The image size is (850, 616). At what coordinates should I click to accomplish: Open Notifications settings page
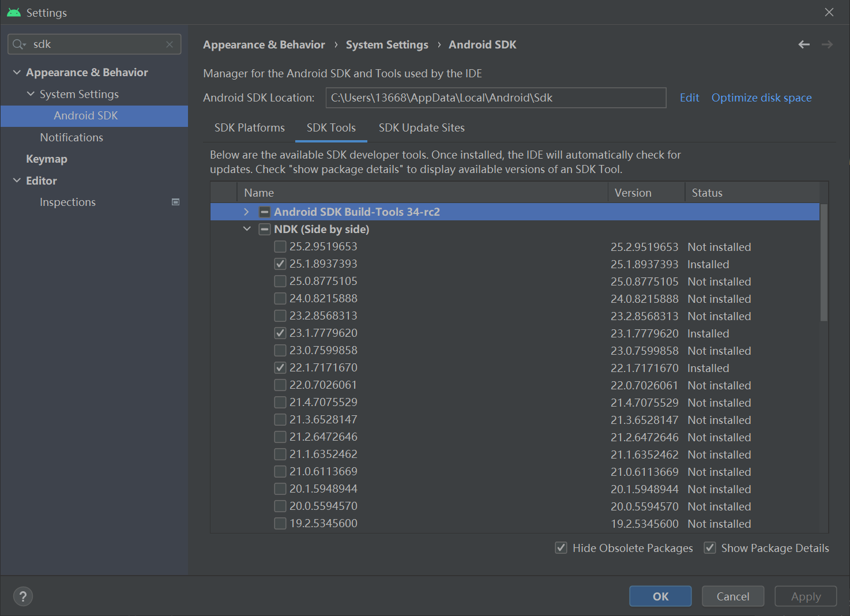pyautogui.click(x=72, y=137)
